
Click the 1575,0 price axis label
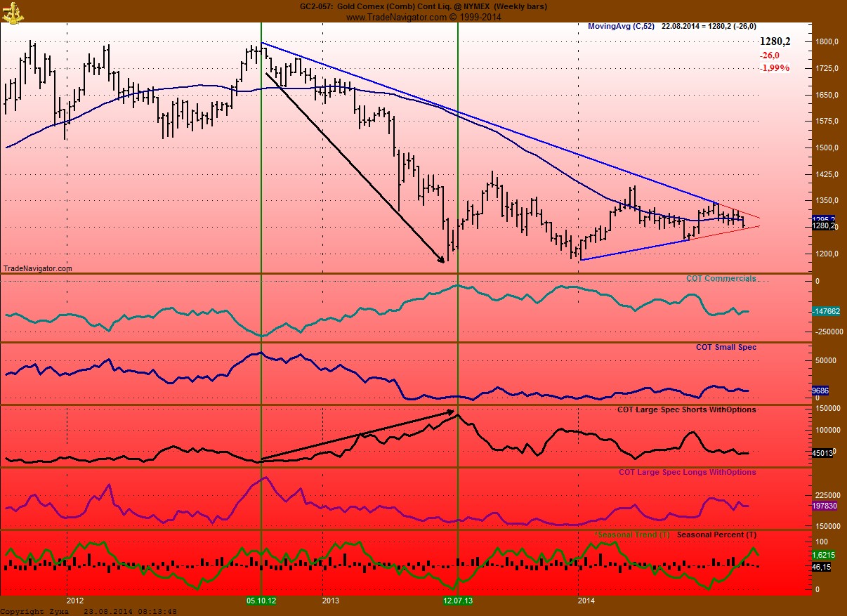pyautogui.click(x=827, y=122)
